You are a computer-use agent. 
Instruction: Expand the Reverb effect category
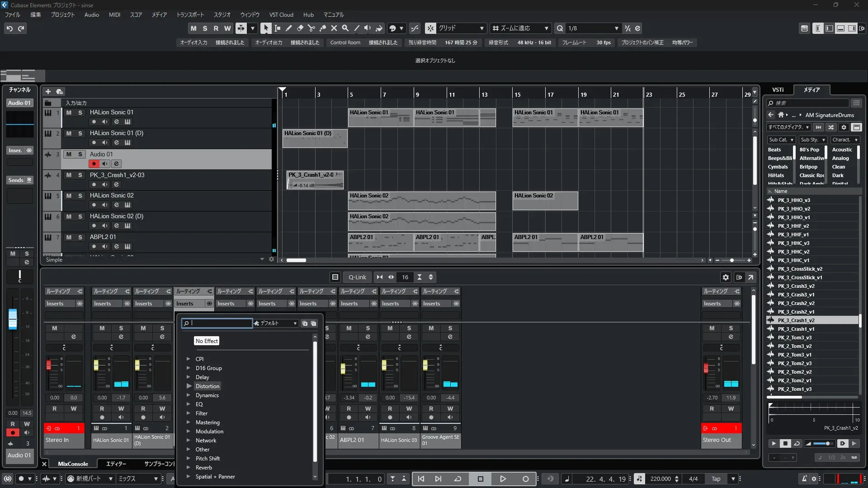(x=189, y=468)
